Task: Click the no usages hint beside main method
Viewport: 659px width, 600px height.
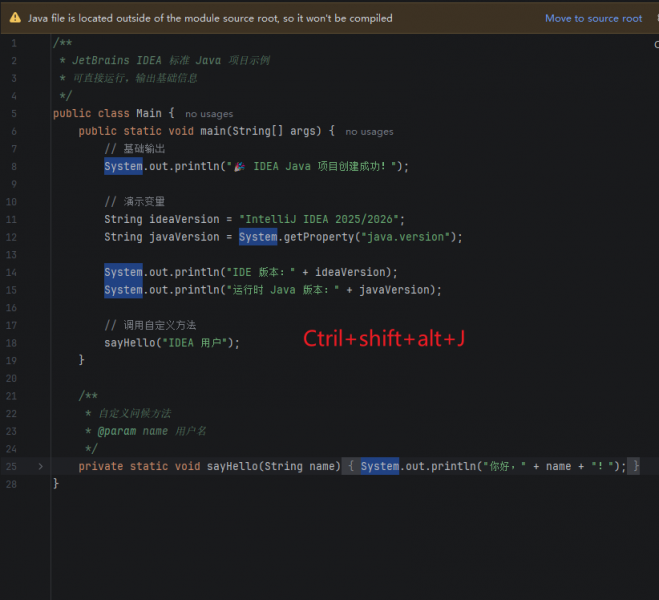Action: tap(369, 132)
